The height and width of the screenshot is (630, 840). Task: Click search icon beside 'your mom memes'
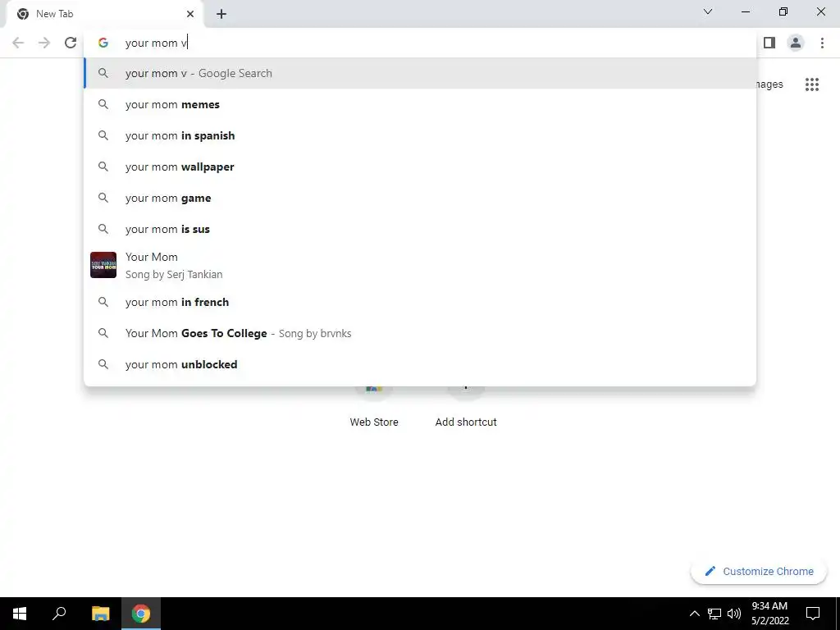click(x=103, y=104)
